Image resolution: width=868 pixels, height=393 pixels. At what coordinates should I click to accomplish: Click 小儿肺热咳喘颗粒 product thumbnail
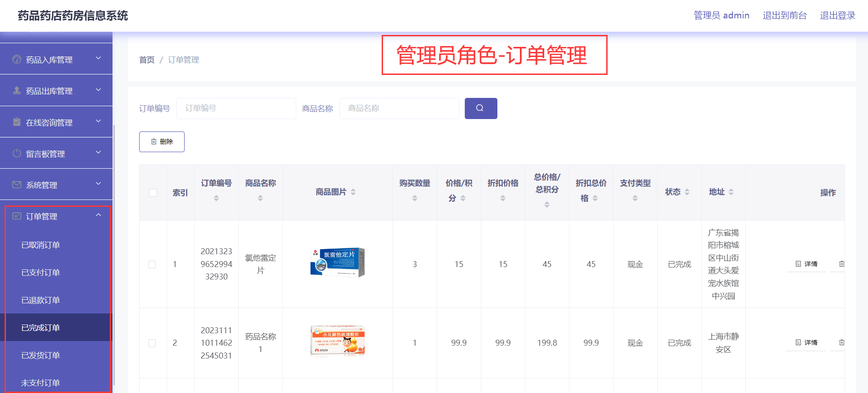coord(338,340)
